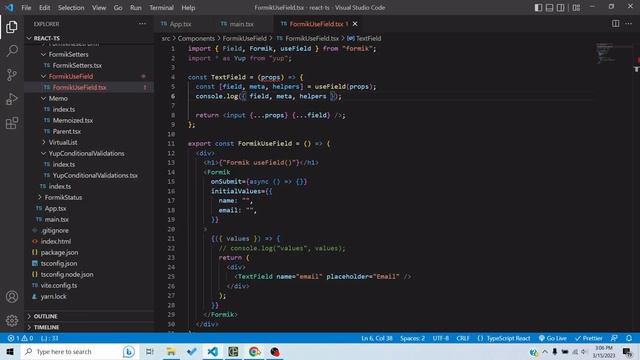Click the Explorer more actions ellipsis
Image resolution: width=640 pixels, height=360 pixels.
142,24
